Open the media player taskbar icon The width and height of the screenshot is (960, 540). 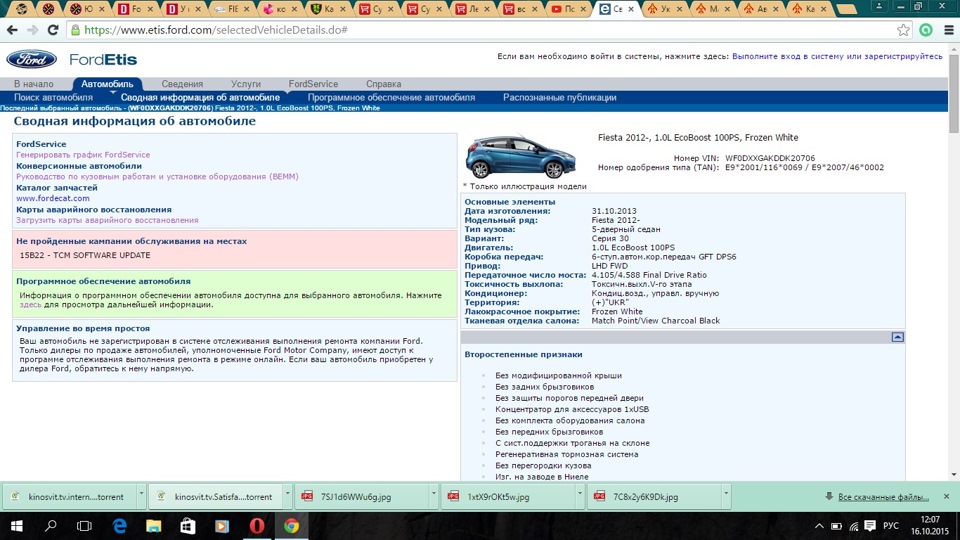point(222,526)
